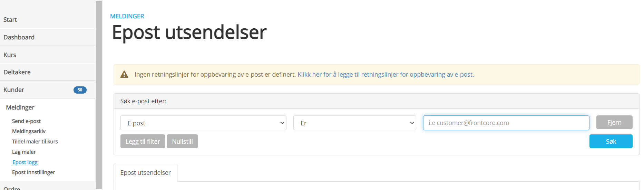Image resolution: width=644 pixels, height=190 pixels.
Task: Click the email address search input field
Action: point(506,123)
